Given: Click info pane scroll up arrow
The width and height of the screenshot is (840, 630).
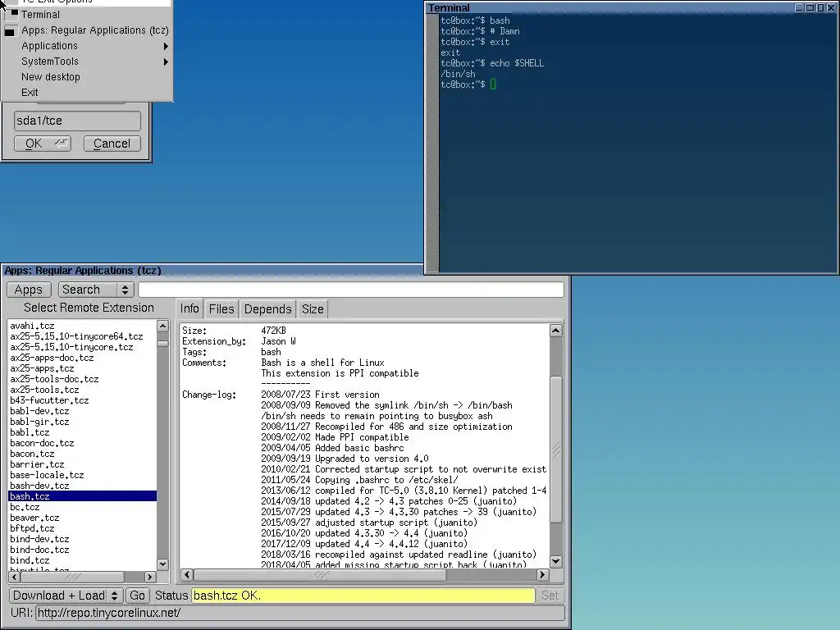Looking at the screenshot, I should click(556, 331).
